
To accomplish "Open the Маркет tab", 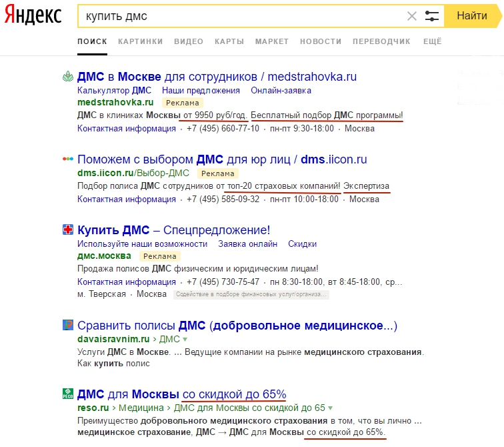I will tap(272, 41).
